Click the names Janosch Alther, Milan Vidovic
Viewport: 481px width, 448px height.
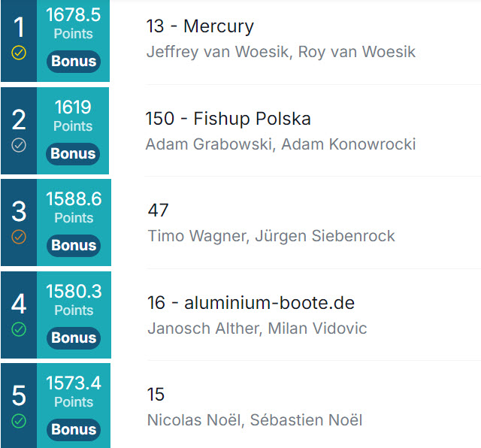[x=257, y=328]
